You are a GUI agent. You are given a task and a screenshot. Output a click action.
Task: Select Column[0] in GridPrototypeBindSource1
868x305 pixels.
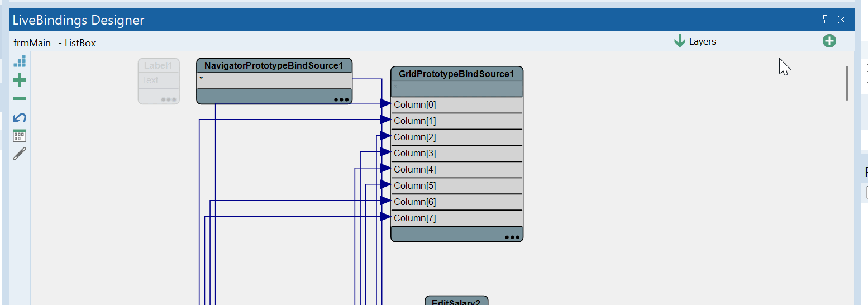(x=457, y=105)
